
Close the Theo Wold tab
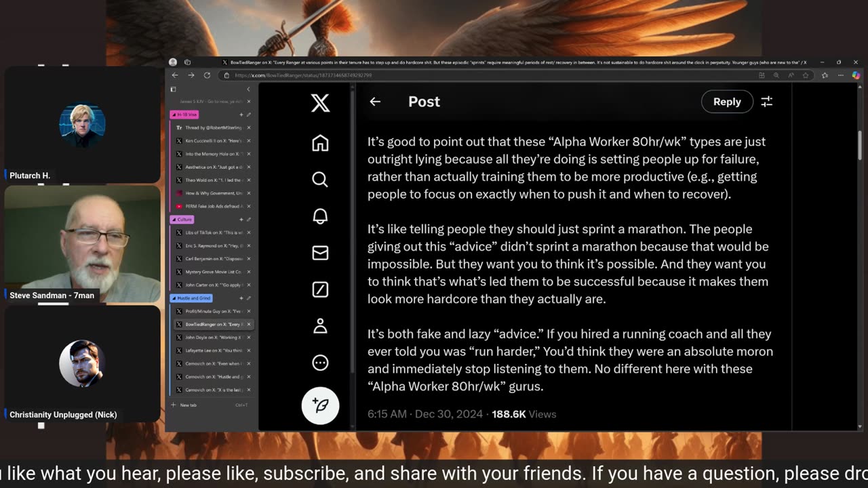[249, 180]
